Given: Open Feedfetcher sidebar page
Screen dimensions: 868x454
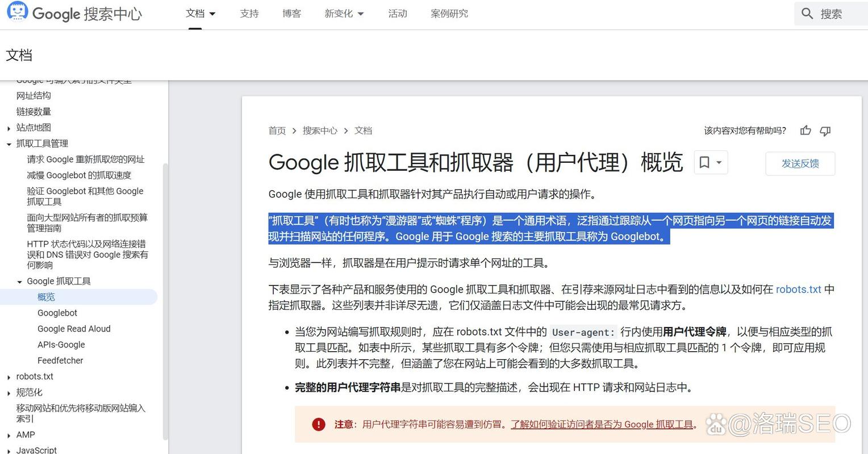Looking at the screenshot, I should tap(60, 360).
